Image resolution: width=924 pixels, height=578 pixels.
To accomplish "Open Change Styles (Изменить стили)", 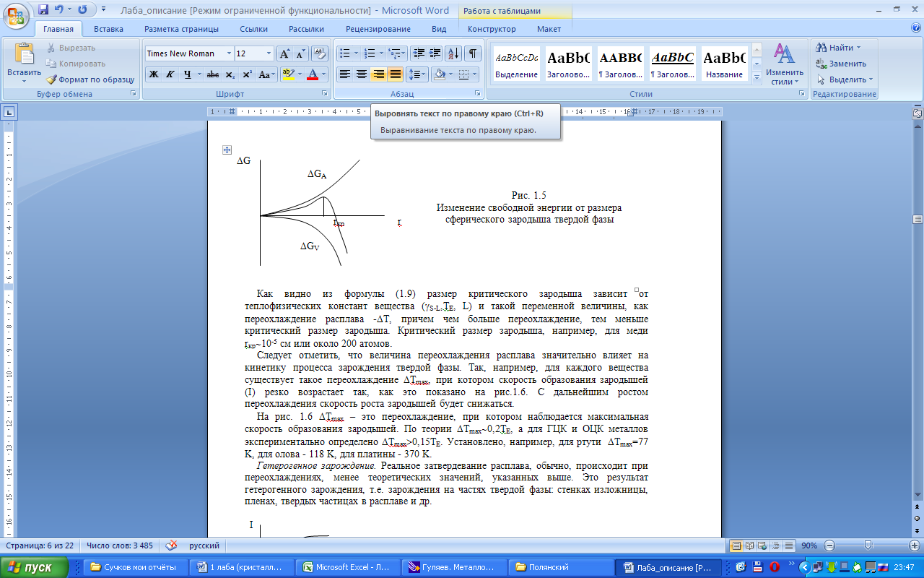I will [785, 64].
